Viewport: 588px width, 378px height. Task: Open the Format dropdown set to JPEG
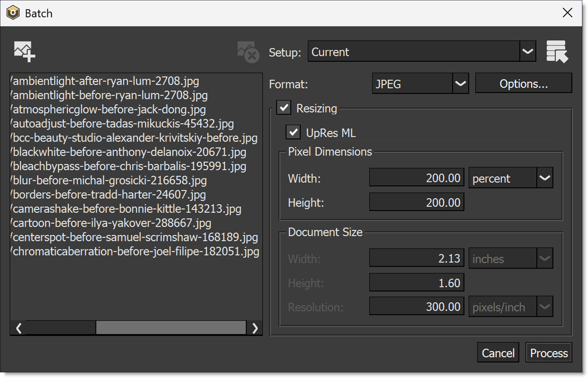[x=460, y=84]
